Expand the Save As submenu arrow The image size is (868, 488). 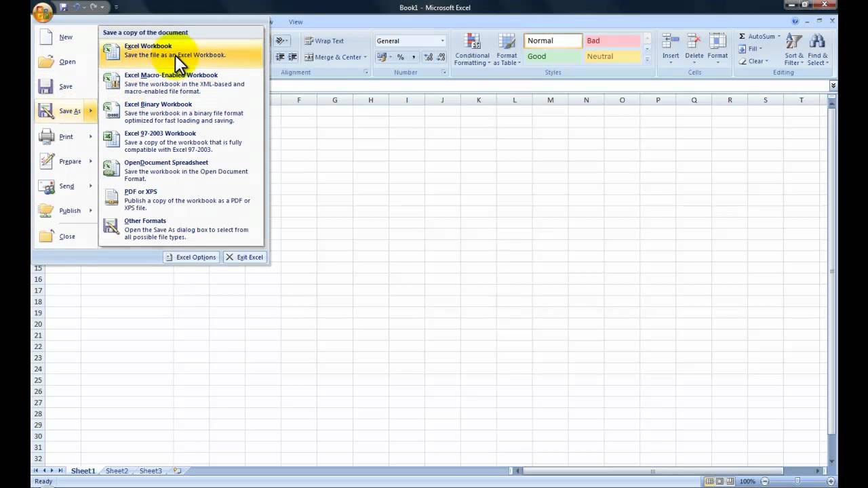(x=91, y=111)
